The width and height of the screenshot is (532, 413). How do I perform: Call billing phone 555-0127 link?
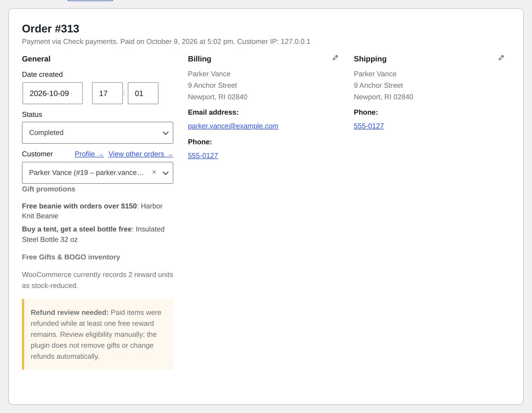click(x=203, y=155)
